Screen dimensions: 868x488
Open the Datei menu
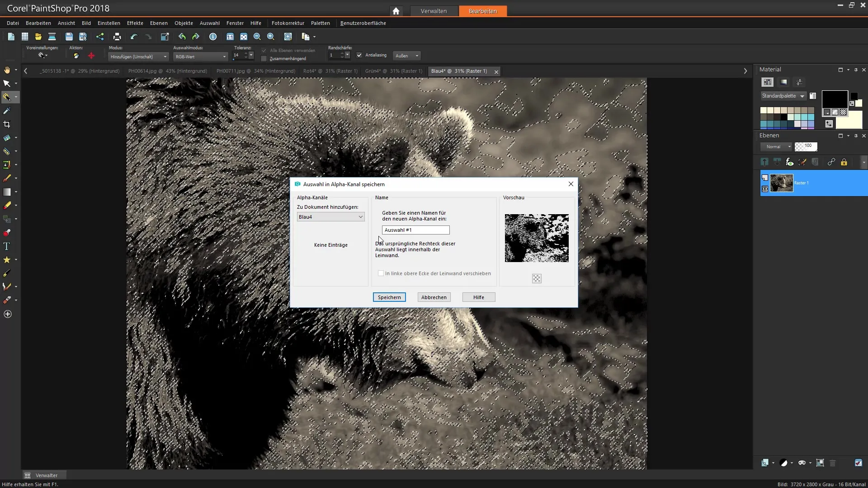[x=13, y=23]
